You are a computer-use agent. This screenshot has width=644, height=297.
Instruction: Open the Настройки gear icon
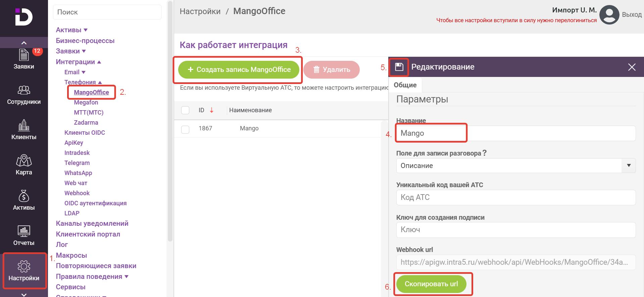[24, 267]
